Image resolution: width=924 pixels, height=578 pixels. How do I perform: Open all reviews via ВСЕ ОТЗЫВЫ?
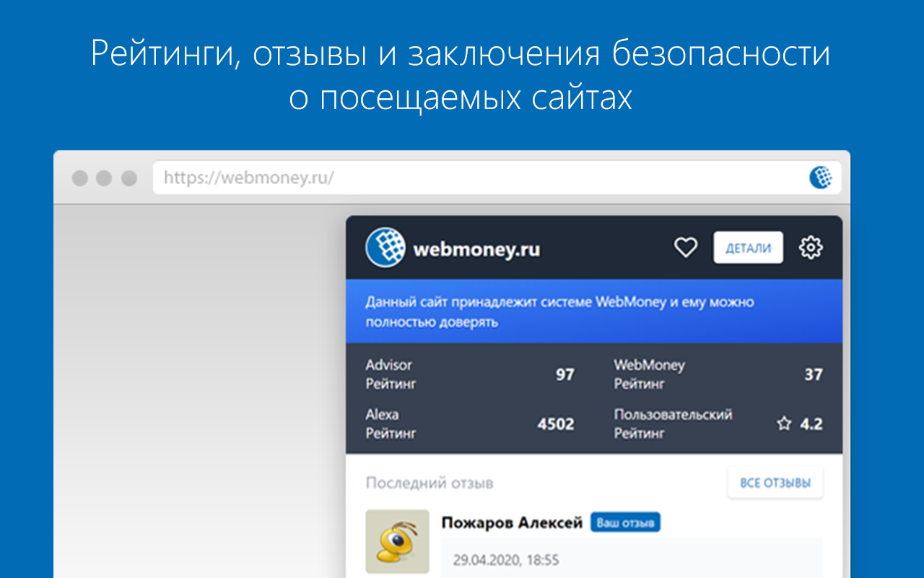click(775, 482)
